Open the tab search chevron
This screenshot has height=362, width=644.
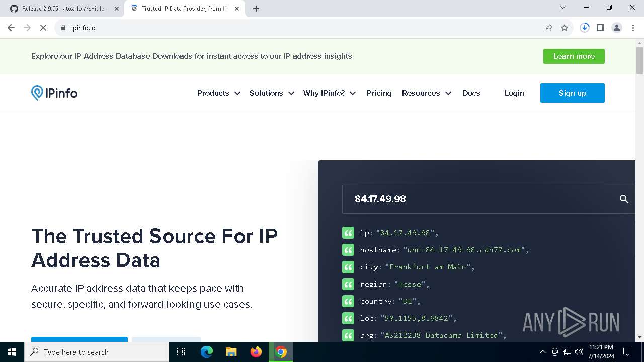(563, 7)
